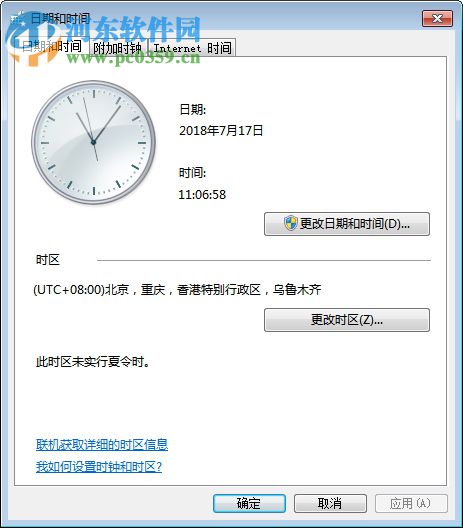Click the (UTC+08:00) time zone description
Viewport: 463px width, 528px height.
click(177, 290)
